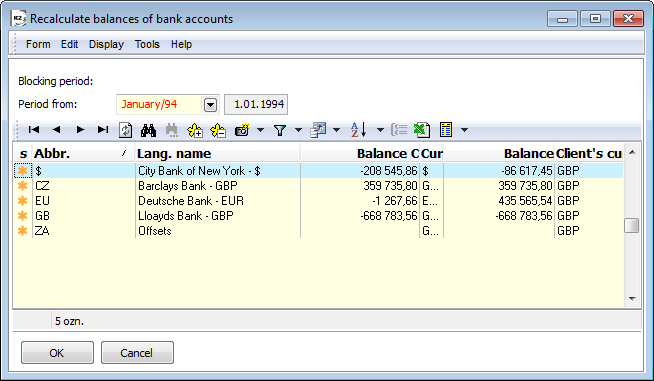Toggle the star marker on the EU row
This screenshot has height=381, width=654.
click(x=23, y=201)
